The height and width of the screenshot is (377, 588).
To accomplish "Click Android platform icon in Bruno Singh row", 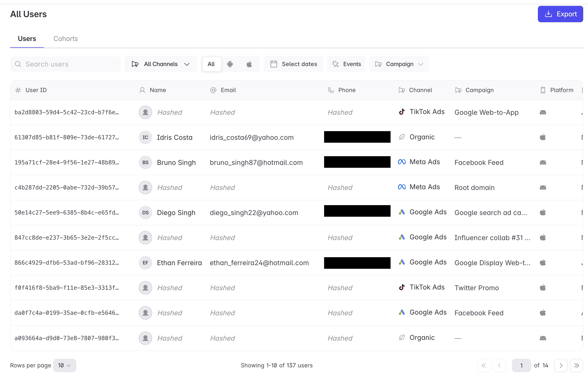I will pyautogui.click(x=543, y=162).
